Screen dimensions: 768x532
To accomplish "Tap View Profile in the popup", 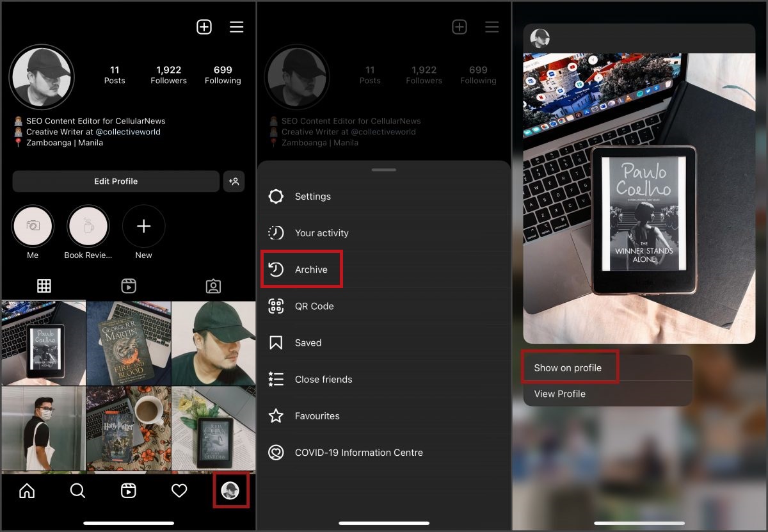I will pos(560,394).
